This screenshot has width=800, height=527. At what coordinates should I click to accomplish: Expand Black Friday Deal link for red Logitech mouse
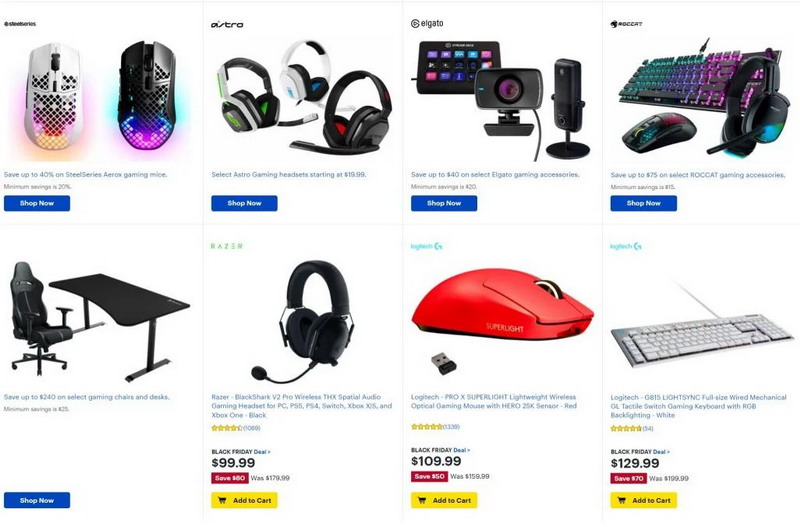coord(461,450)
